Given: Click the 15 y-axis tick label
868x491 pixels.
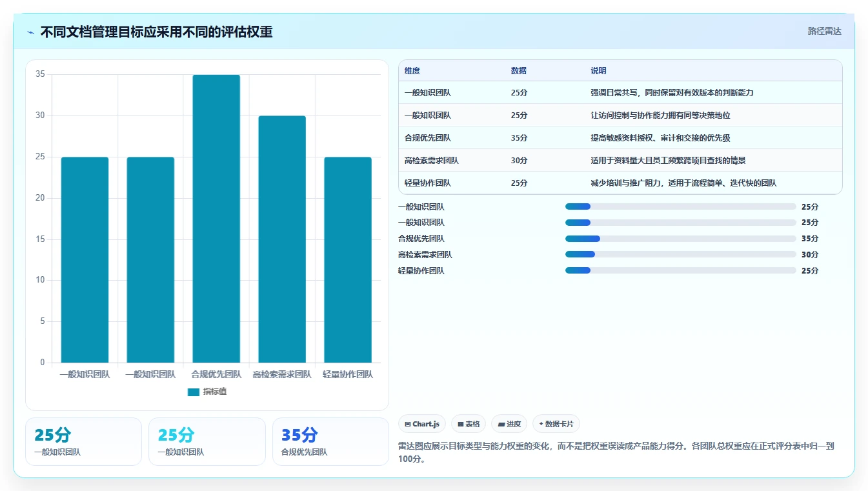Looking at the screenshot, I should coord(40,239).
